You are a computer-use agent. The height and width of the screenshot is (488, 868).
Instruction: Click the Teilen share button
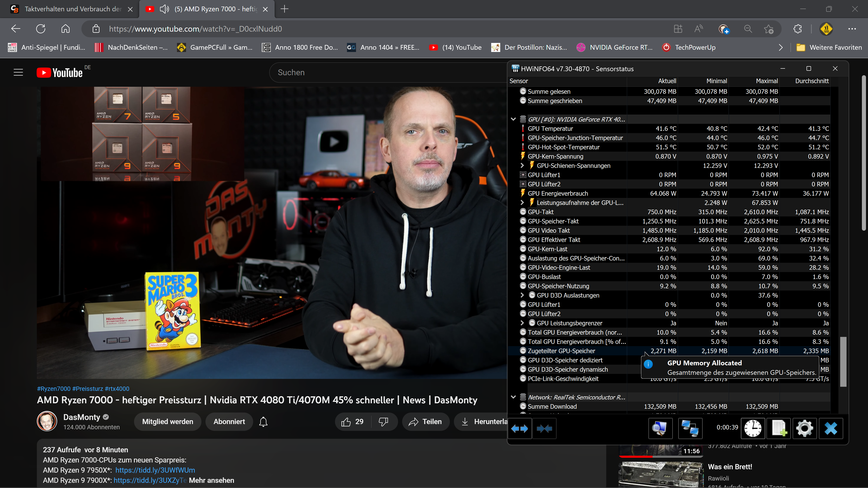tap(425, 422)
